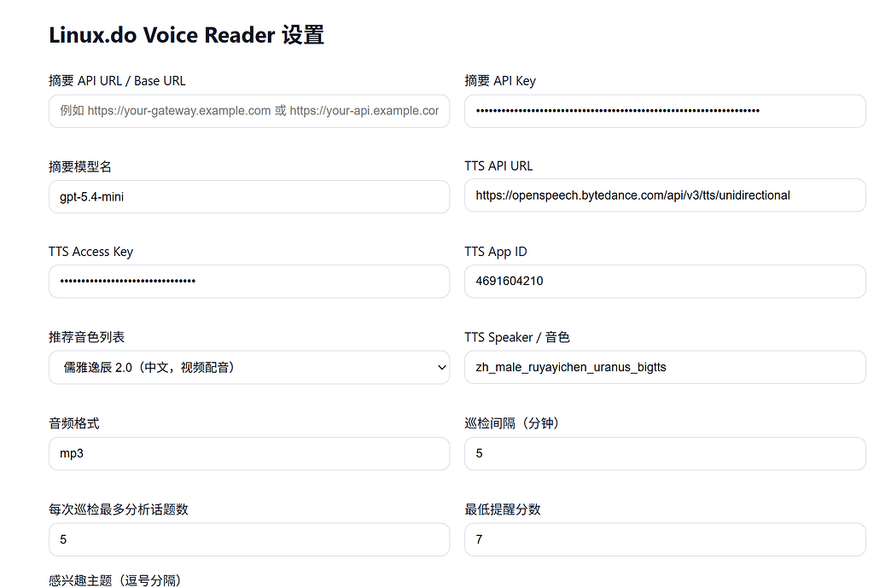Click the TTS Speaker / 音色 input field
874x588 pixels.
tap(665, 367)
